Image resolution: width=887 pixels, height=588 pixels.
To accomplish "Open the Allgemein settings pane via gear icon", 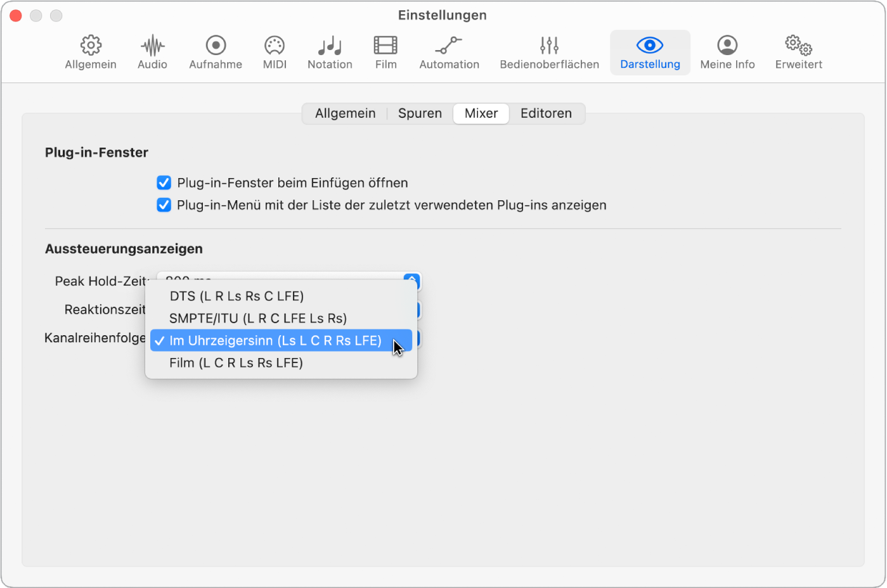I will [91, 52].
